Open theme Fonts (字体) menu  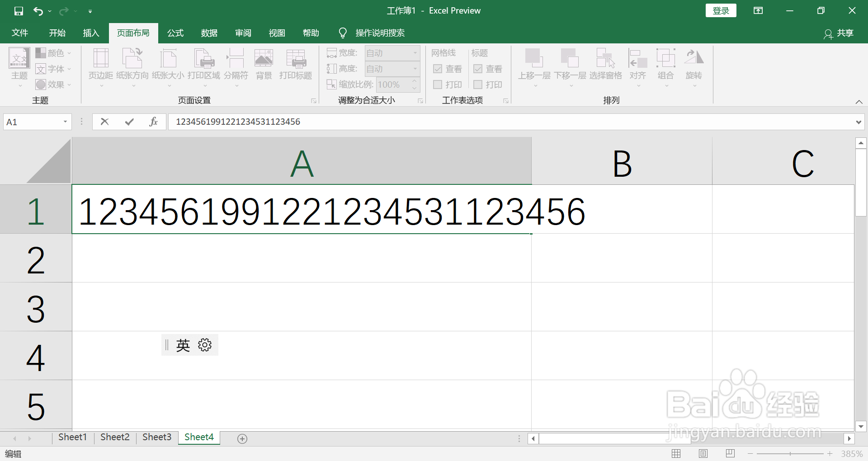53,69
